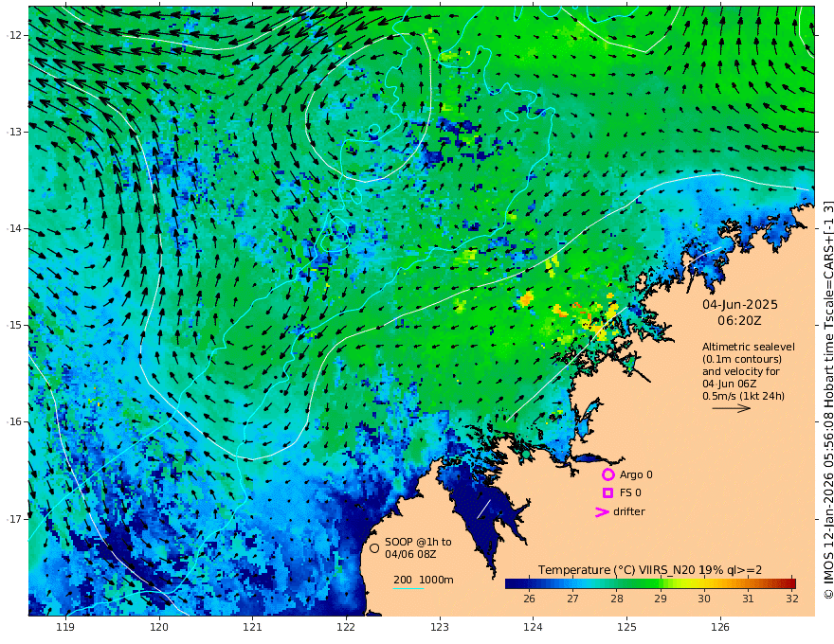Click latitude axis label -17
Image resolution: width=834 pixels, height=644 pixels.
14,519
